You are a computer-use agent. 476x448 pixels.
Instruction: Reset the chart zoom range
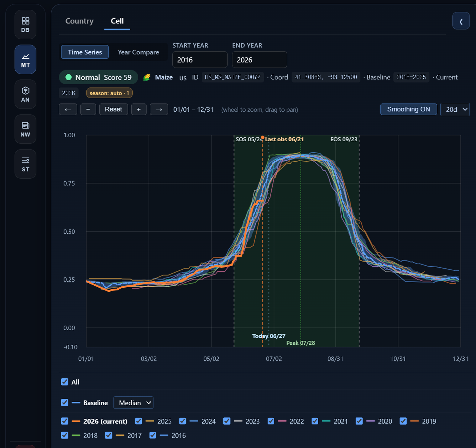[x=114, y=109]
